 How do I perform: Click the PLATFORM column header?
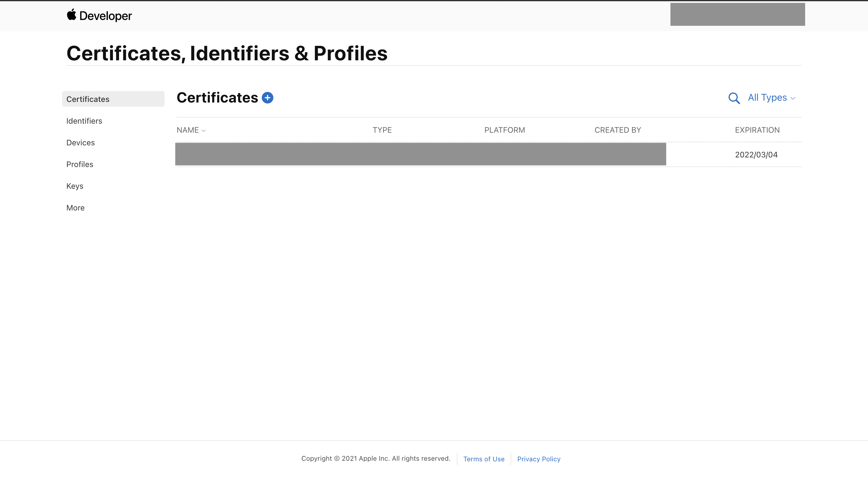pos(504,130)
